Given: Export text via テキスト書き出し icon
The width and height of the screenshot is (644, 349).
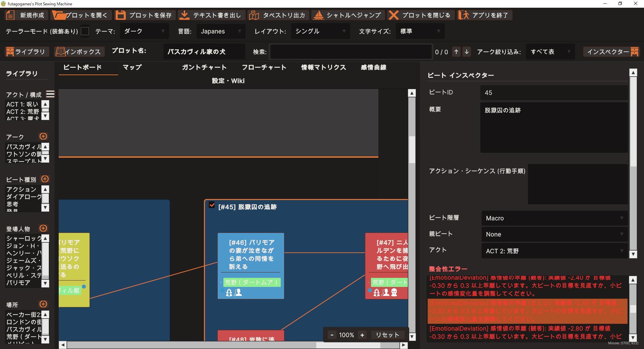Looking at the screenshot, I should point(184,15).
